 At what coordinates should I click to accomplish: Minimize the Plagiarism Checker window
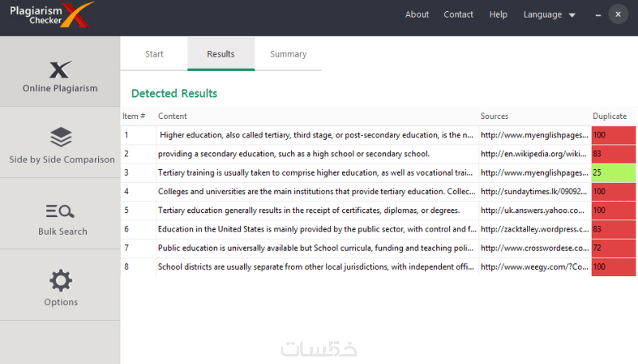[598, 15]
